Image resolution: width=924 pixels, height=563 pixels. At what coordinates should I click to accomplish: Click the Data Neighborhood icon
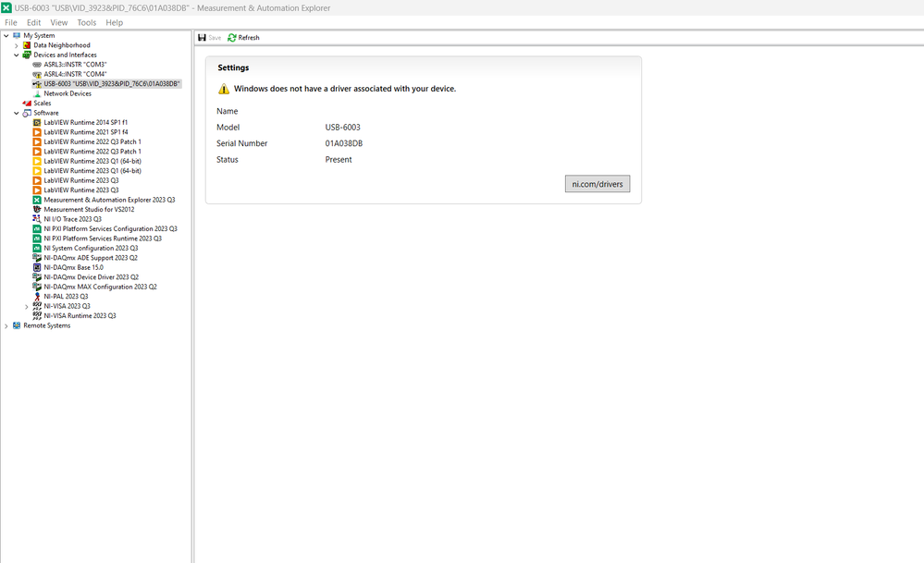[x=27, y=45]
